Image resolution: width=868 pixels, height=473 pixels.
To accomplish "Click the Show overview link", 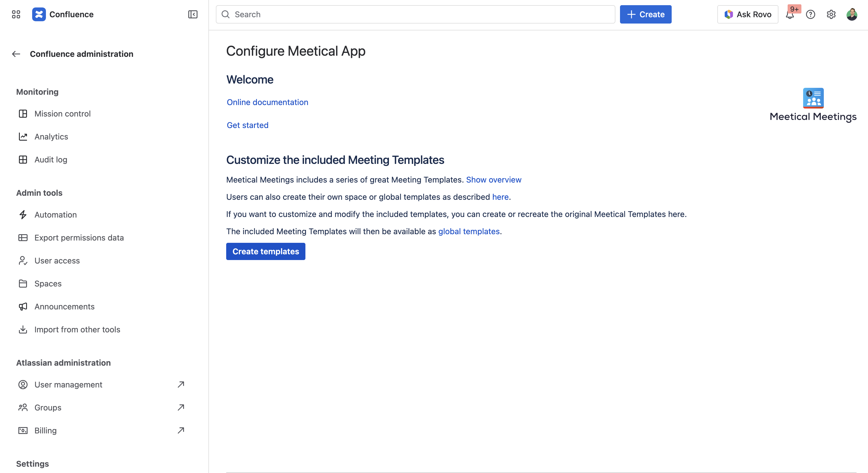I will click(494, 180).
